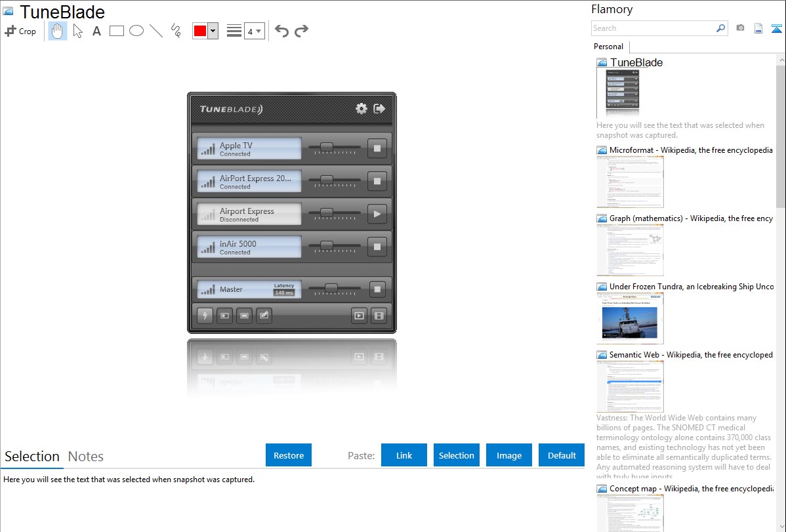Click the TuneBlade exit icon
This screenshot has width=786, height=532.
coord(379,109)
